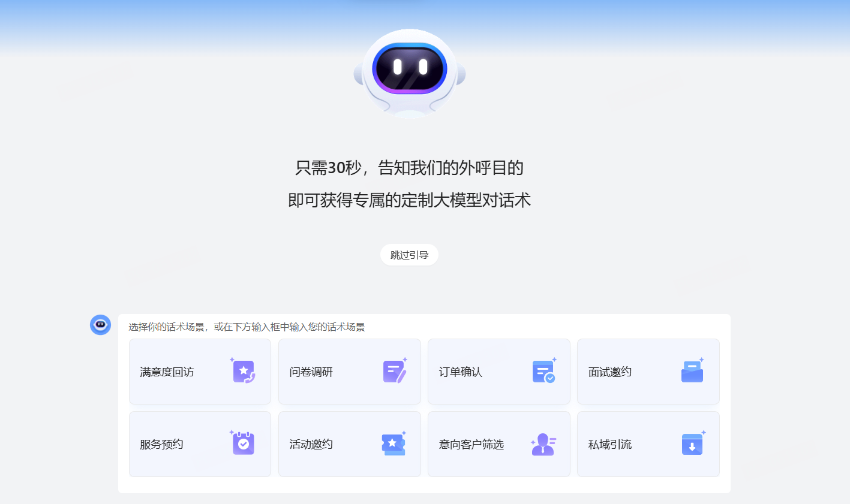The width and height of the screenshot is (850, 504).
Task: Click the calendar check icon for 服务预约
Action: coord(243,443)
